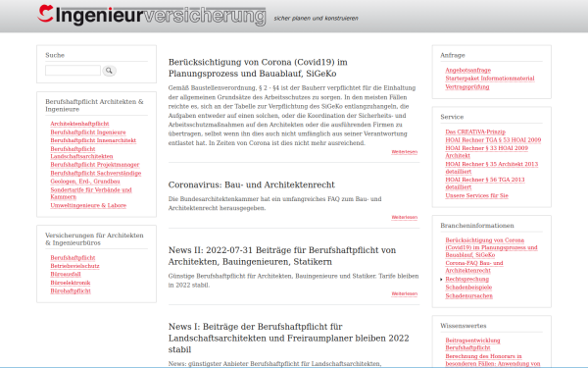Viewport: 588px width, 368px height.
Task: Open the Angebotsanfrage link
Action: click(468, 71)
